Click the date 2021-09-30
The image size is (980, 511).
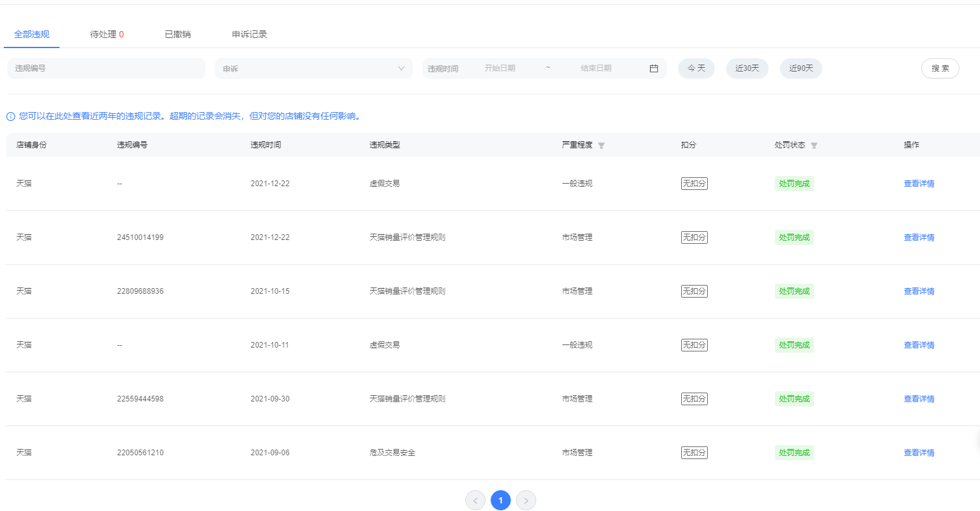[x=270, y=399]
